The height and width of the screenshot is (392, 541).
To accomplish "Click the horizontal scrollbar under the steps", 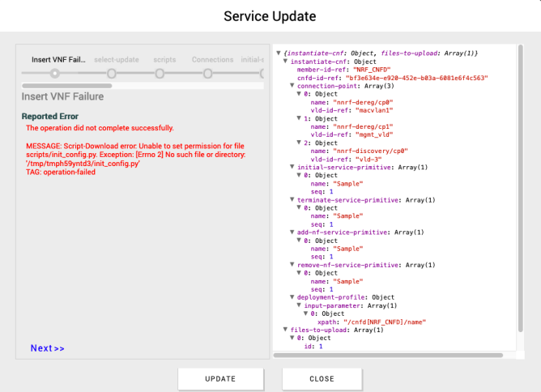I will [x=66, y=85].
